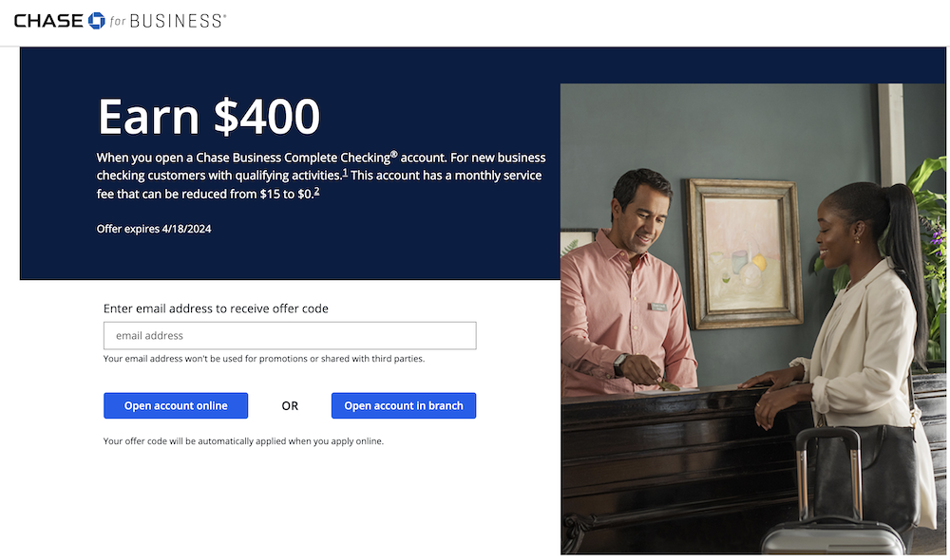
Task: Click the offer code auto-apply disclaimer
Action: pyautogui.click(x=243, y=440)
